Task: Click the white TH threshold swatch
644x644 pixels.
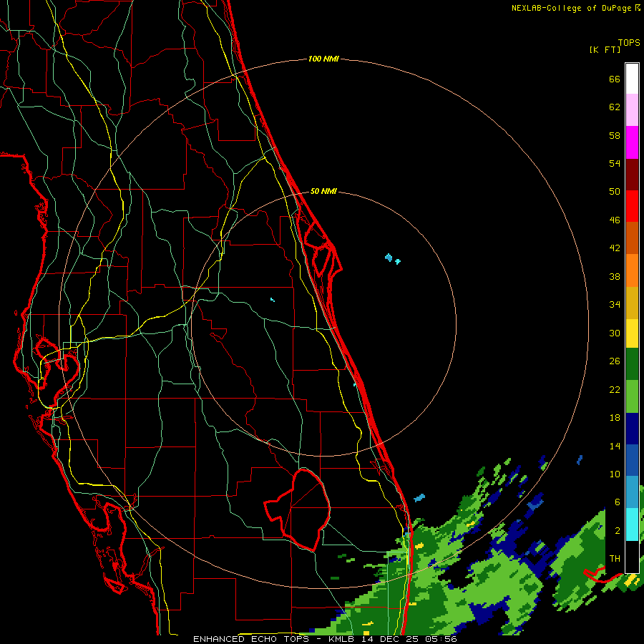Action: (x=632, y=557)
